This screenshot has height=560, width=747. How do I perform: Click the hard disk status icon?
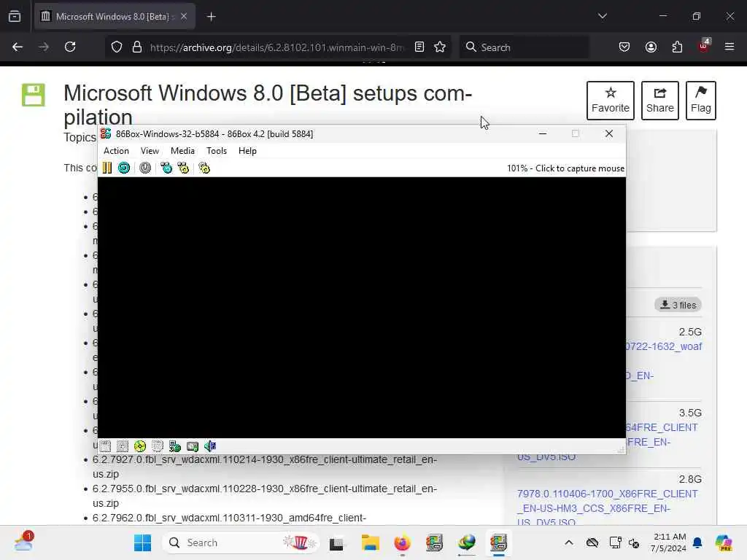(193, 446)
